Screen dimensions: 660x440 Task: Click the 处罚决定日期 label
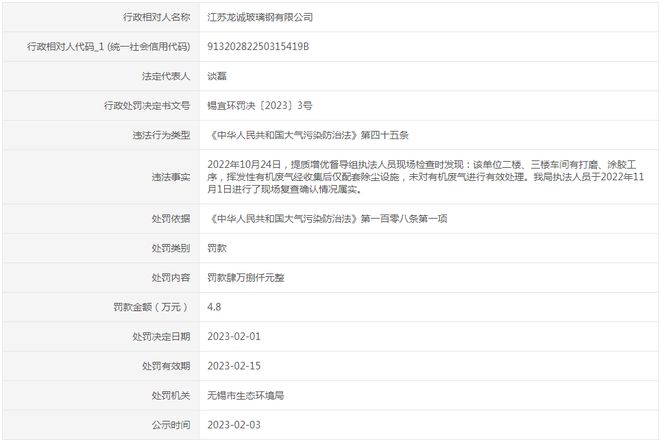coord(161,336)
